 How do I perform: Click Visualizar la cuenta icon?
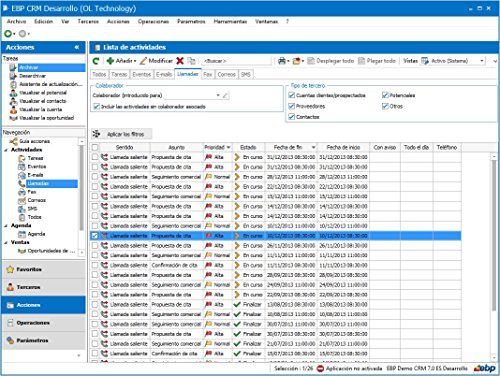click(x=13, y=109)
